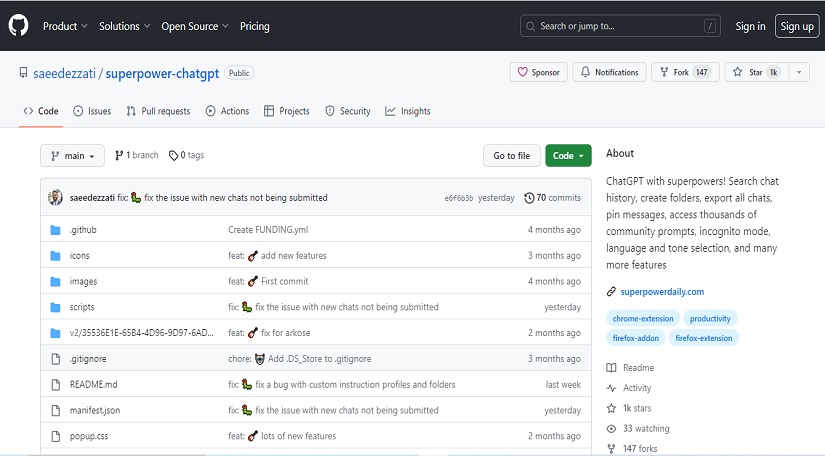Click saeedezzati's avatar in commit row

[x=55, y=198]
